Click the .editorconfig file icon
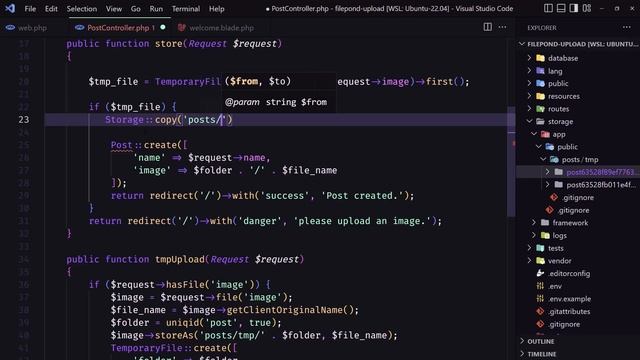The height and width of the screenshot is (360, 640). (x=540, y=273)
